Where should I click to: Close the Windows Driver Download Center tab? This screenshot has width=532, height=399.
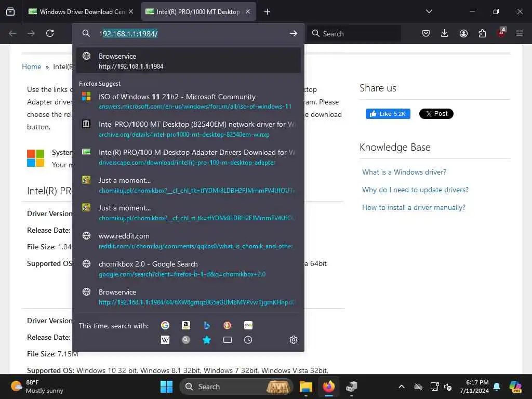pyautogui.click(x=131, y=11)
